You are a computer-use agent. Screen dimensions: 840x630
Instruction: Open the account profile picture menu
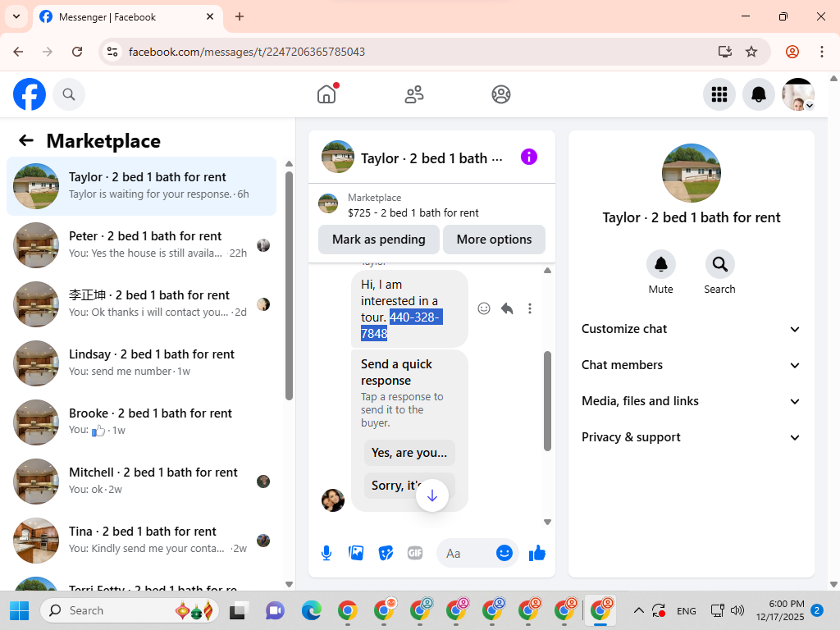coord(798,94)
